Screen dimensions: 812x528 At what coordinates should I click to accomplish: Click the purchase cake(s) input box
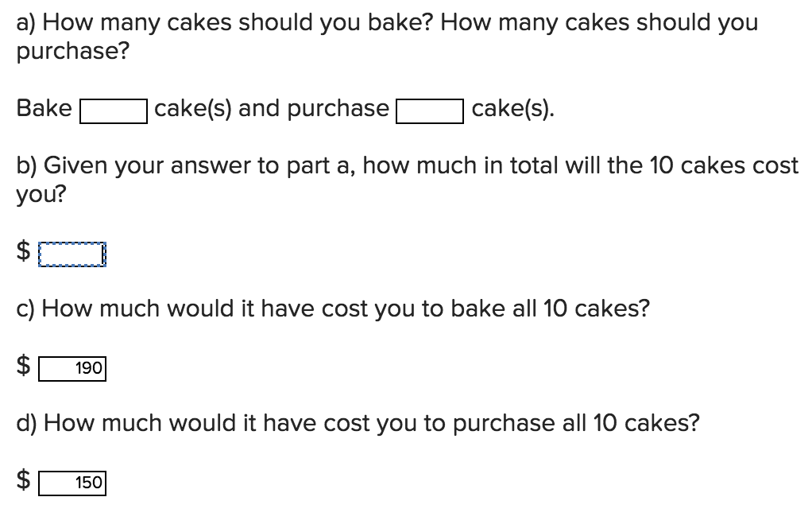[x=429, y=110]
